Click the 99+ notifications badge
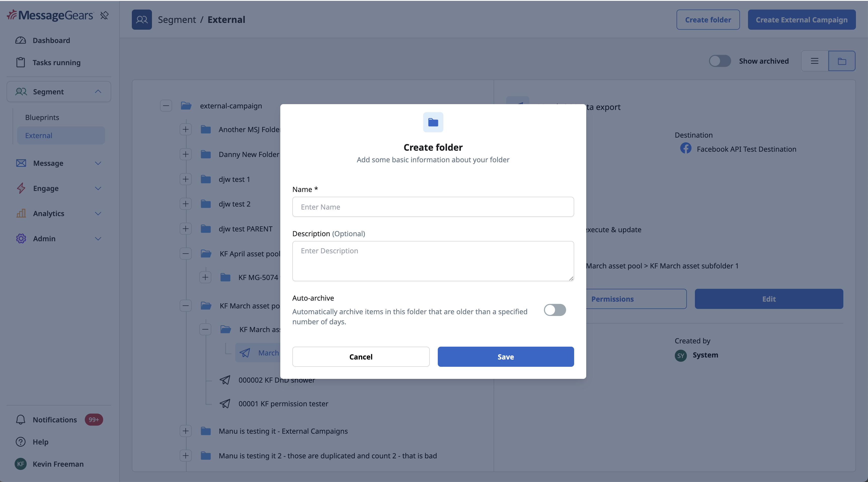Image resolution: width=868 pixels, height=482 pixels. [94, 420]
